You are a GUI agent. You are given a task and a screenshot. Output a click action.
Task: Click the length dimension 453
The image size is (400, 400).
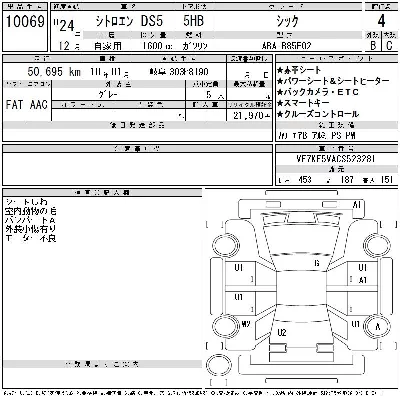click(x=305, y=180)
